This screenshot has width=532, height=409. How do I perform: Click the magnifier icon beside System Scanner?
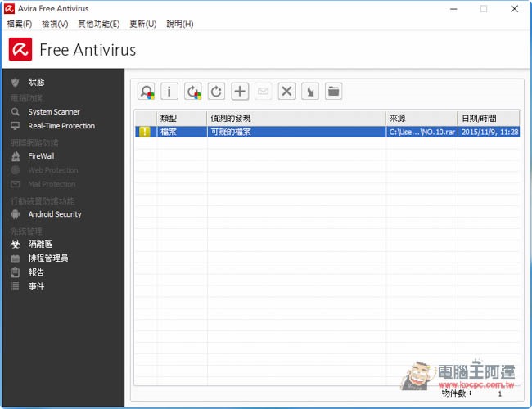pos(15,112)
